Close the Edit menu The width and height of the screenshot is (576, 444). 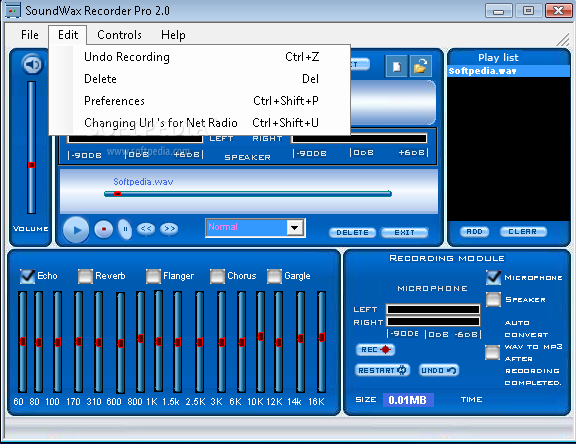pos(68,35)
